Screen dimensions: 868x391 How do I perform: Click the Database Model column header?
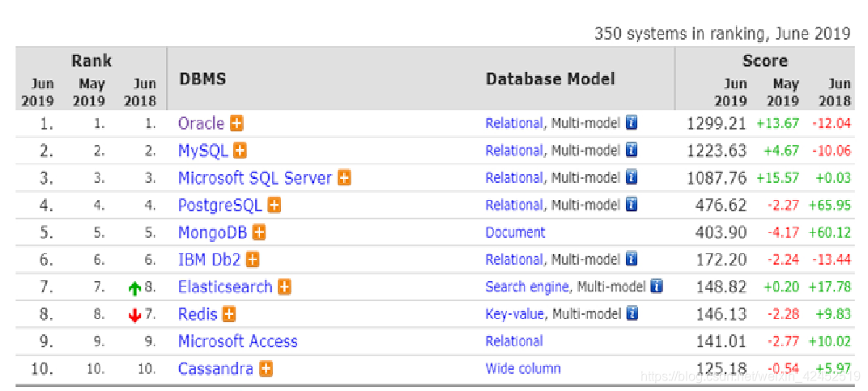pyautogui.click(x=551, y=79)
